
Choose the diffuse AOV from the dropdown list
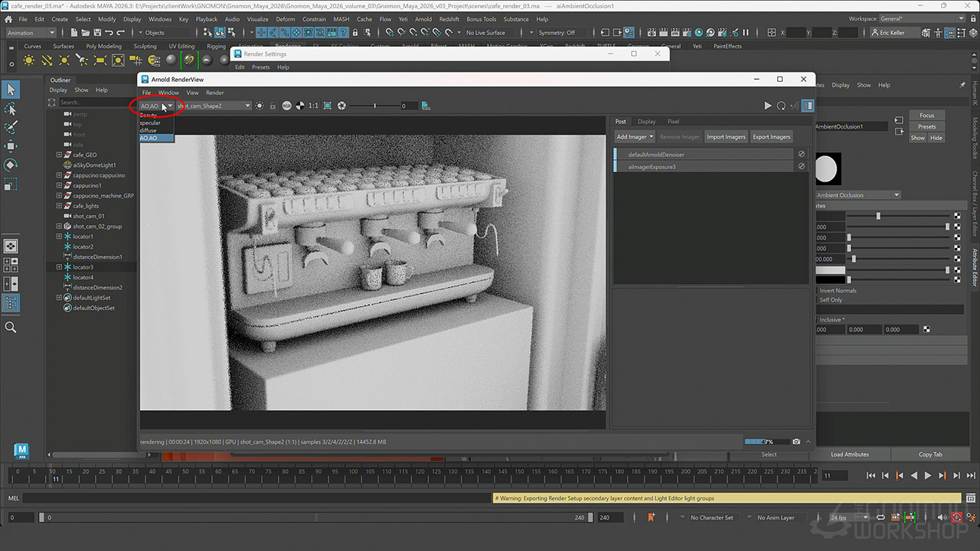point(149,130)
